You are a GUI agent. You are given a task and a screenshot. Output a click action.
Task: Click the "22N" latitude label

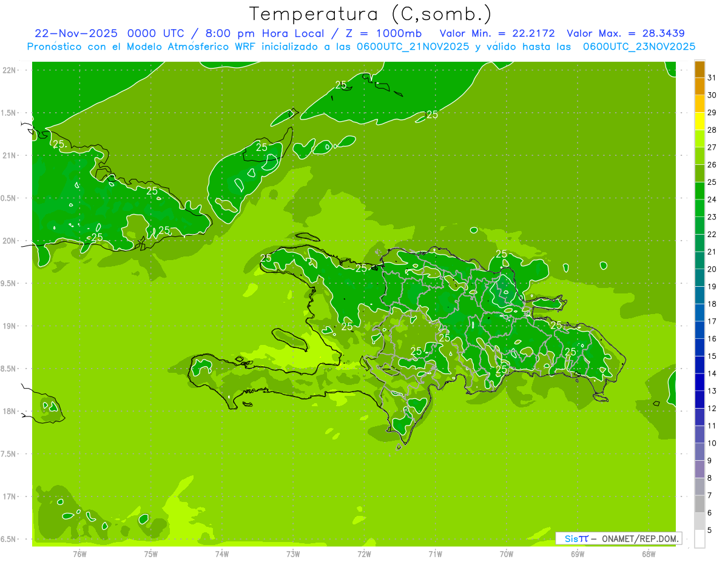click(x=10, y=70)
